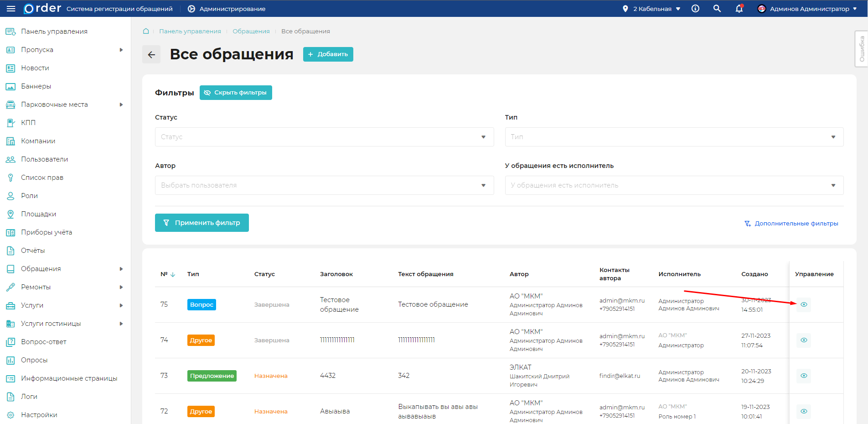
Task: Expand the 2 Кабельная location selector
Action: coord(652,9)
